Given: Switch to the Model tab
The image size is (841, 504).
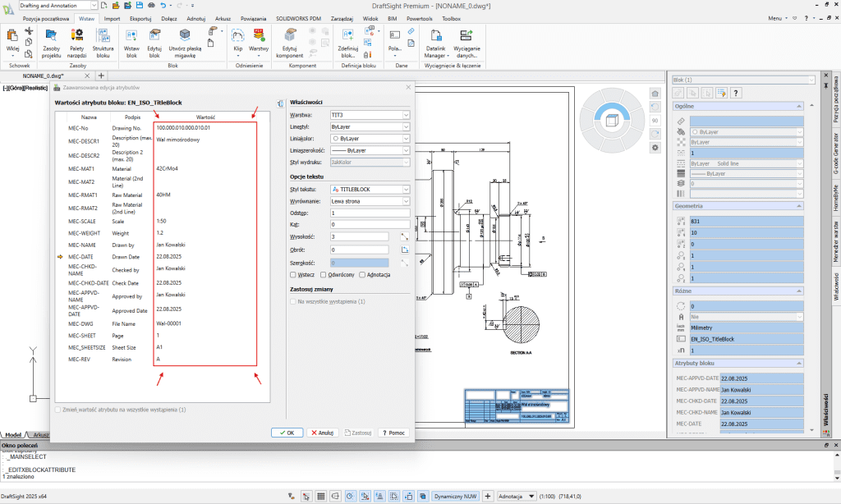Looking at the screenshot, I should [x=13, y=435].
